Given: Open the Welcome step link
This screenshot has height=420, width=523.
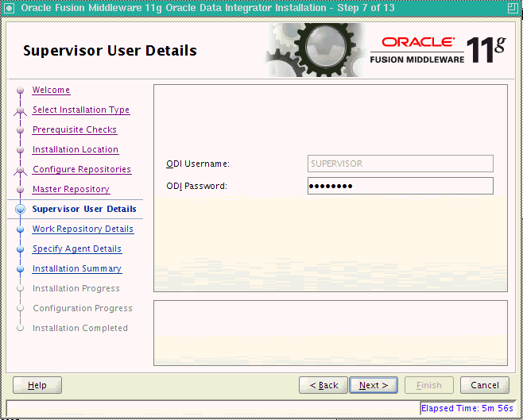Looking at the screenshot, I should tap(51, 91).
